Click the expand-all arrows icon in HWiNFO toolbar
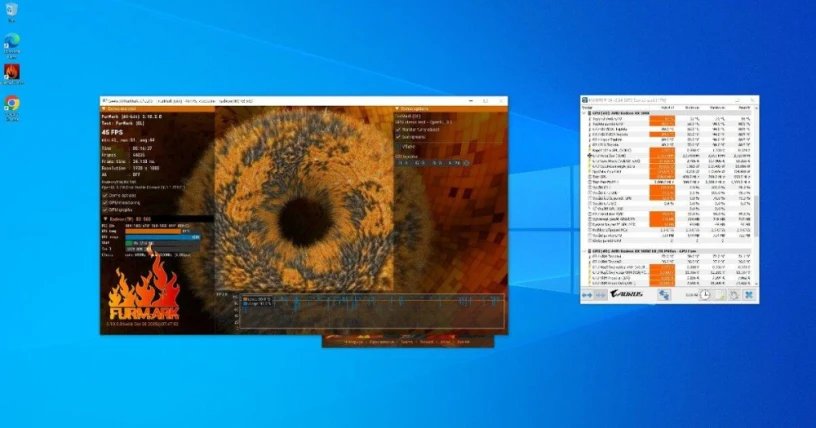Viewport: 816px width, 428px height. point(587,295)
